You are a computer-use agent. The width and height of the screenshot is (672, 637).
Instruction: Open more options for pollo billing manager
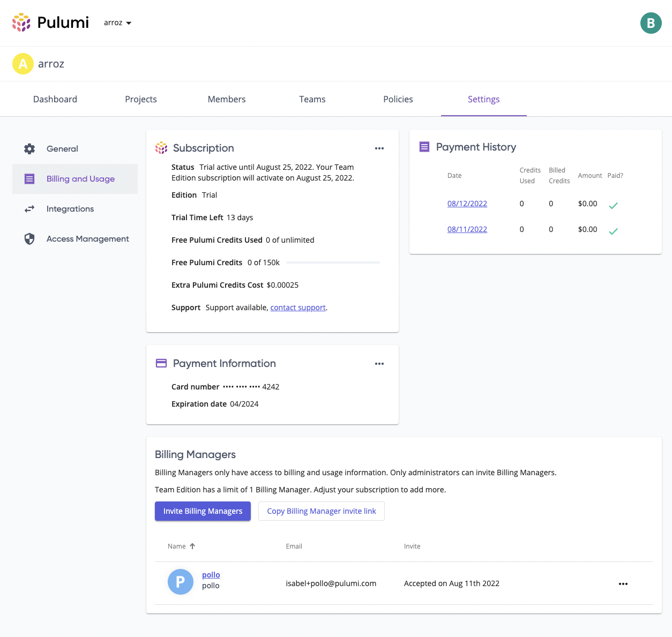[x=623, y=584]
